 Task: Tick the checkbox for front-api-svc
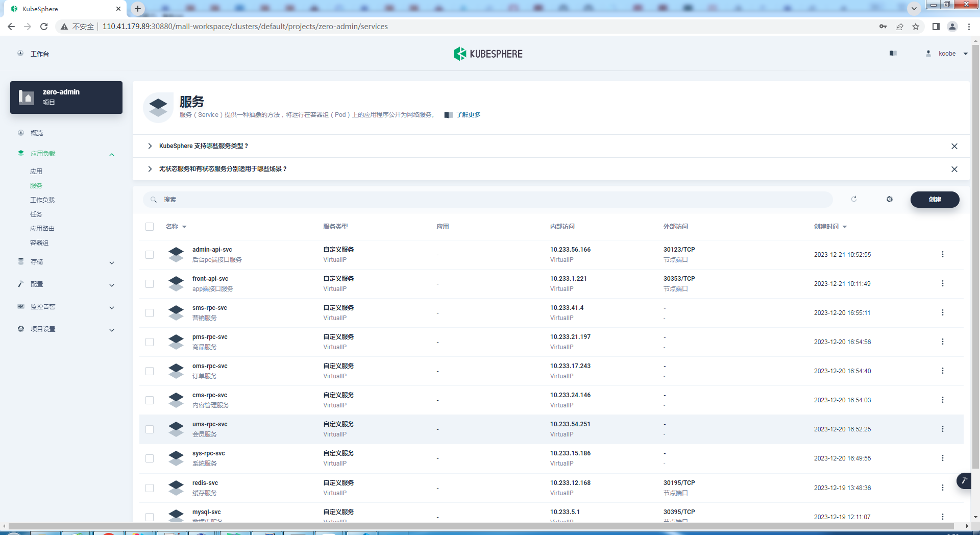[x=150, y=284]
